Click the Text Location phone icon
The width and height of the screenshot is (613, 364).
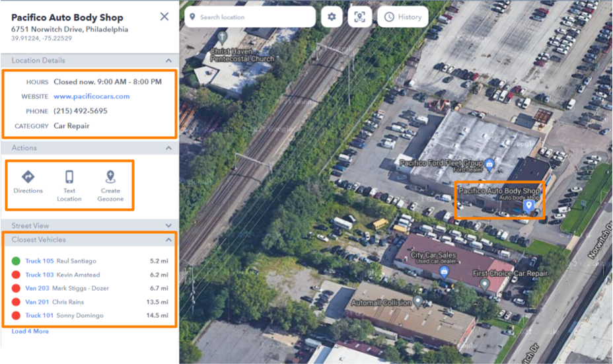[69, 177]
